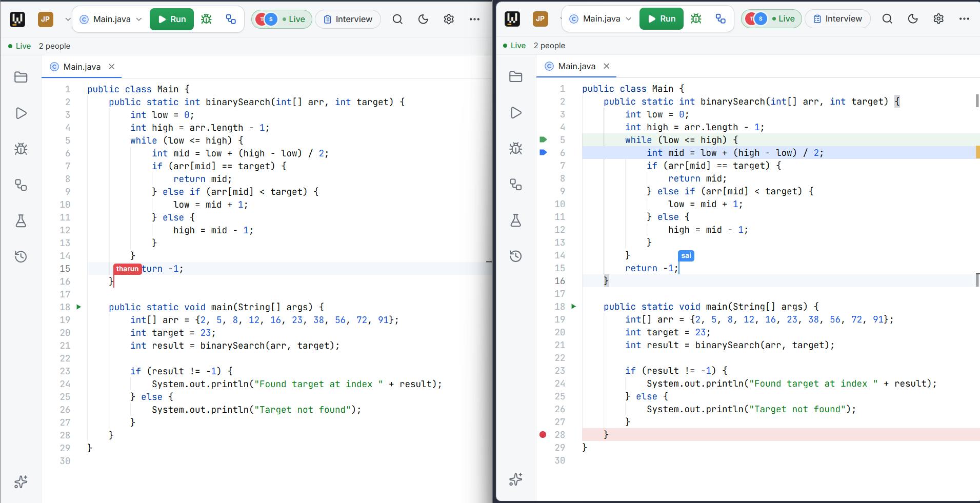
Task: Open the more options ellipsis in right window
Action: [x=964, y=18]
